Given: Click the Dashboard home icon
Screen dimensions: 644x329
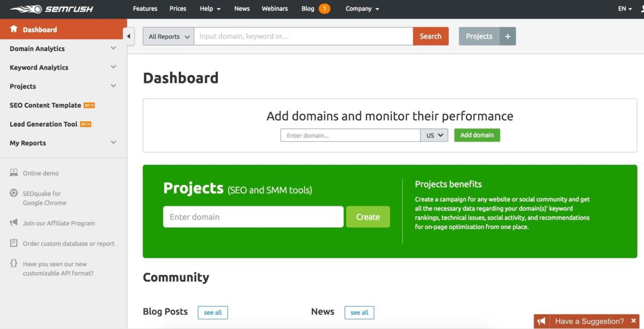Looking at the screenshot, I should [x=14, y=29].
